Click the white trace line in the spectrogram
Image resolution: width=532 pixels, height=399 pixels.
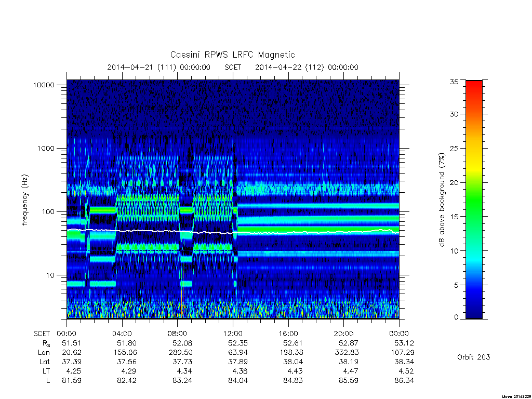233,232
